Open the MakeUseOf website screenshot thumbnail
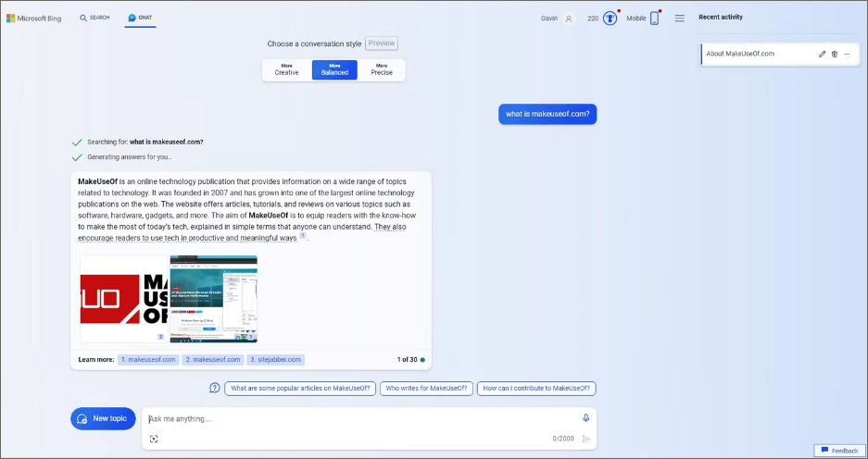The image size is (868, 459). pos(214,299)
